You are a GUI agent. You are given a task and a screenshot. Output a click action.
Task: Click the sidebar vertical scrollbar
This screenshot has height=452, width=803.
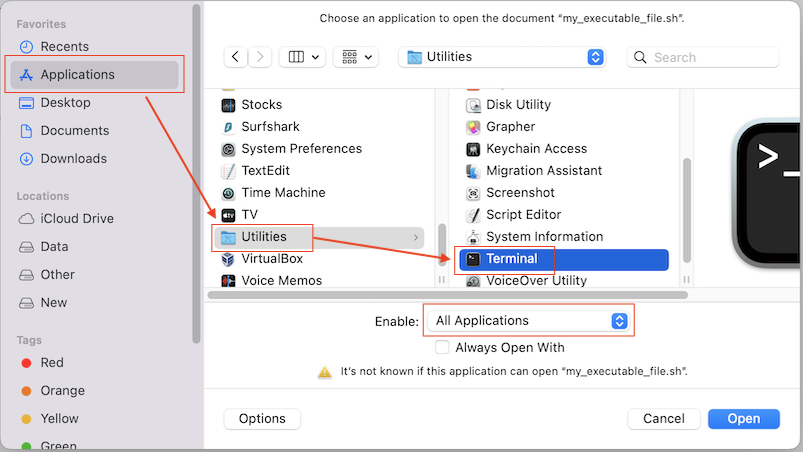(x=196, y=174)
